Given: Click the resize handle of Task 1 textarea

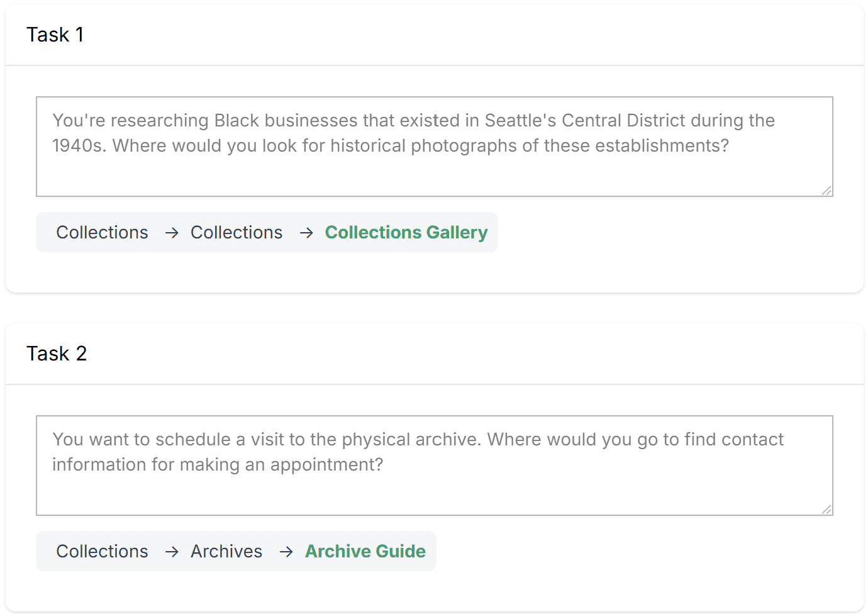Looking at the screenshot, I should click(x=826, y=190).
